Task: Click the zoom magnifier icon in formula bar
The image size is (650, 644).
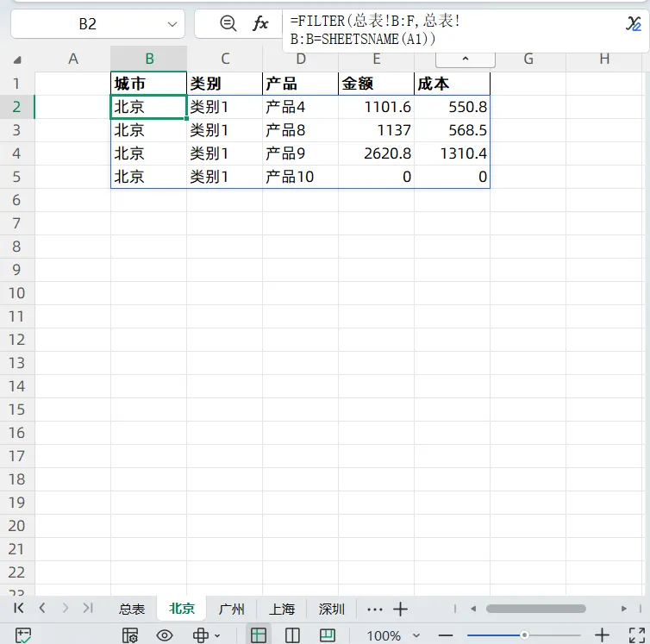Action: tap(228, 23)
